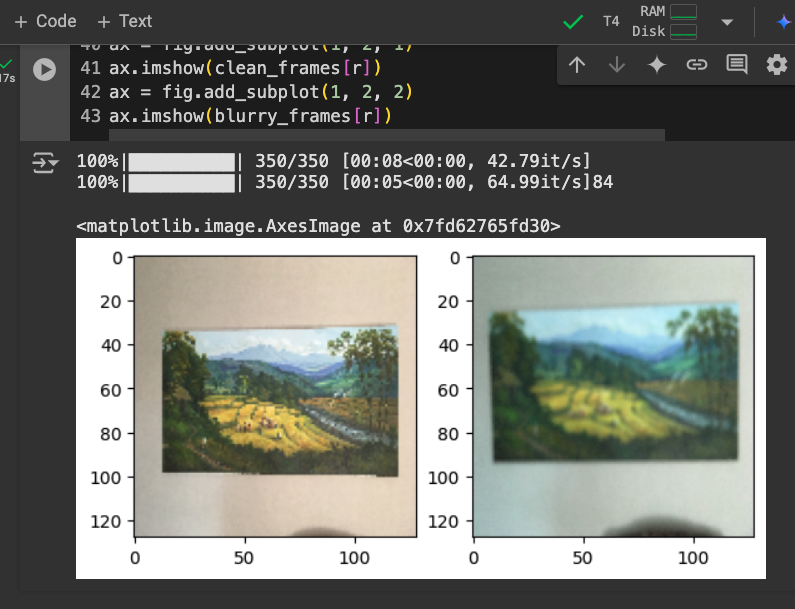
Task: Open Gemini AI sparkle in cell toolbar
Action: point(657,65)
